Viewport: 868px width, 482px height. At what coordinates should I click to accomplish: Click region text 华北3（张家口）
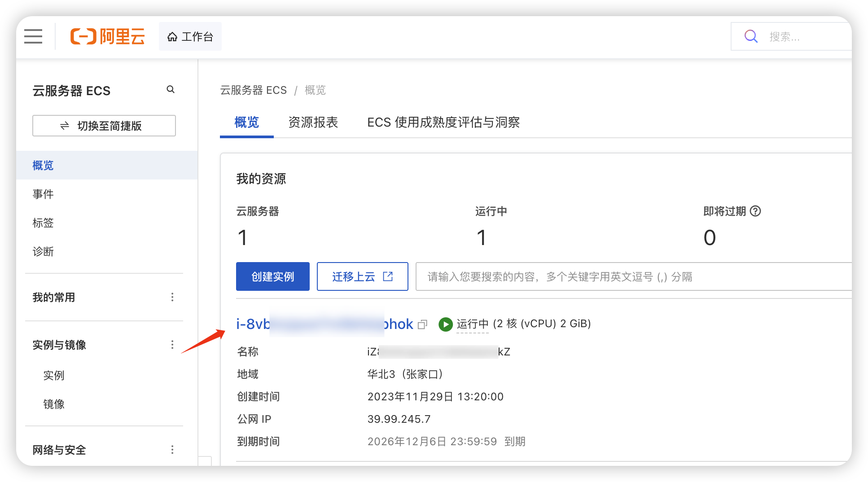[x=406, y=374]
